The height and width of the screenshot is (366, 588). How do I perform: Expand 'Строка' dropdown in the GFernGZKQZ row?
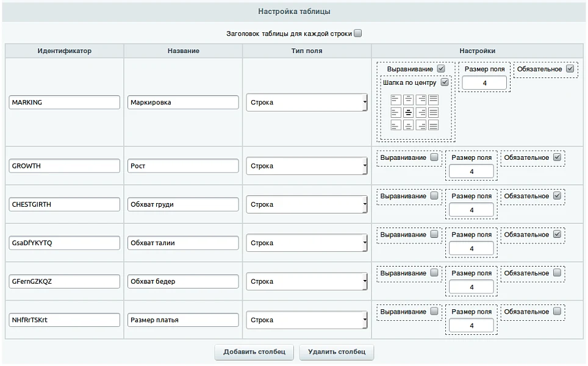[x=307, y=281]
